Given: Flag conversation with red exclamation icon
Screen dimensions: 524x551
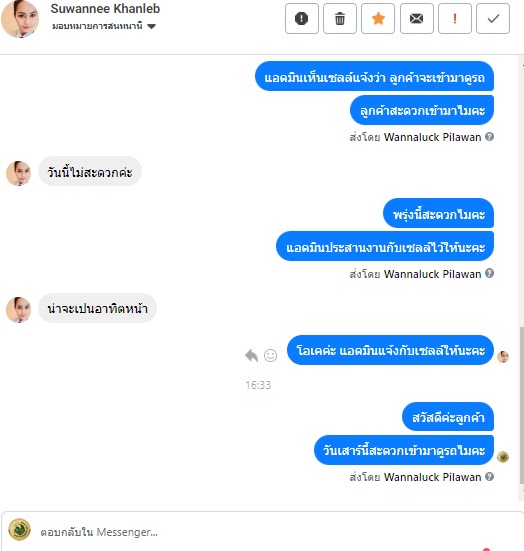Looking at the screenshot, I should point(455,19).
